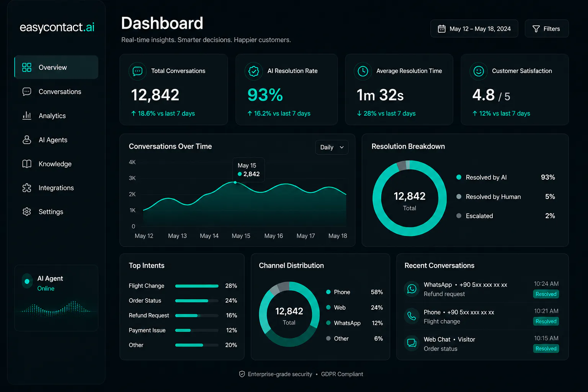Screen dimensions: 588x392
Task: Click the May 15 data point on chart
Action: click(x=235, y=183)
